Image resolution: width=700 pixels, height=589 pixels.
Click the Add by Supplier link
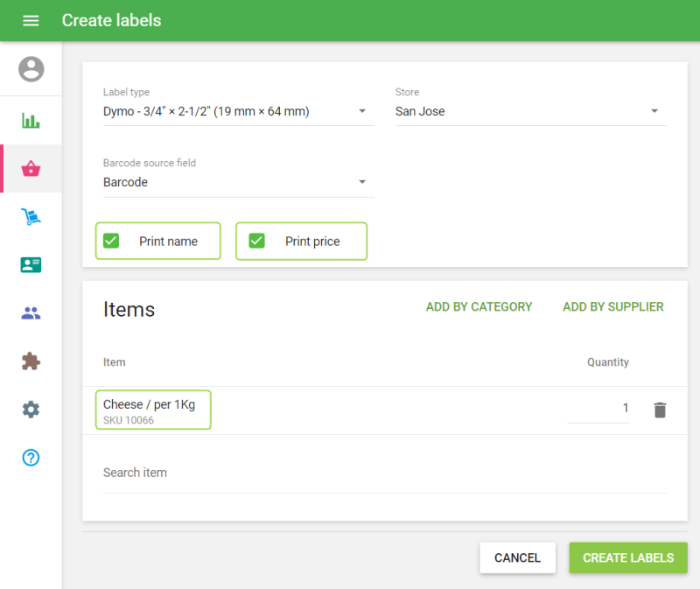point(612,307)
